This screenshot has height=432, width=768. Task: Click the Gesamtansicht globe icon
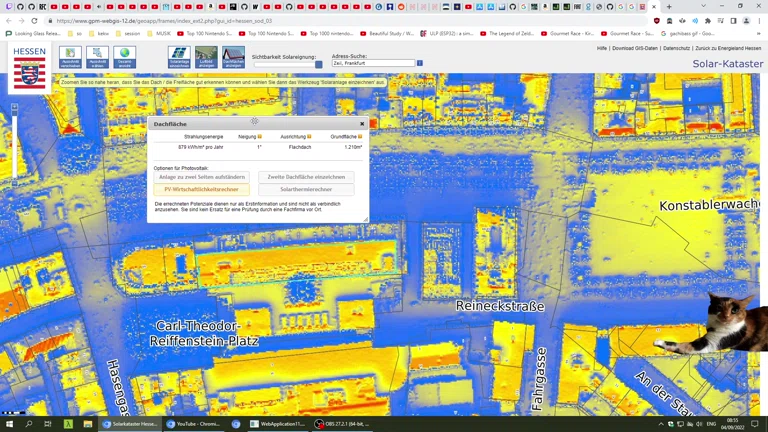coord(124,57)
